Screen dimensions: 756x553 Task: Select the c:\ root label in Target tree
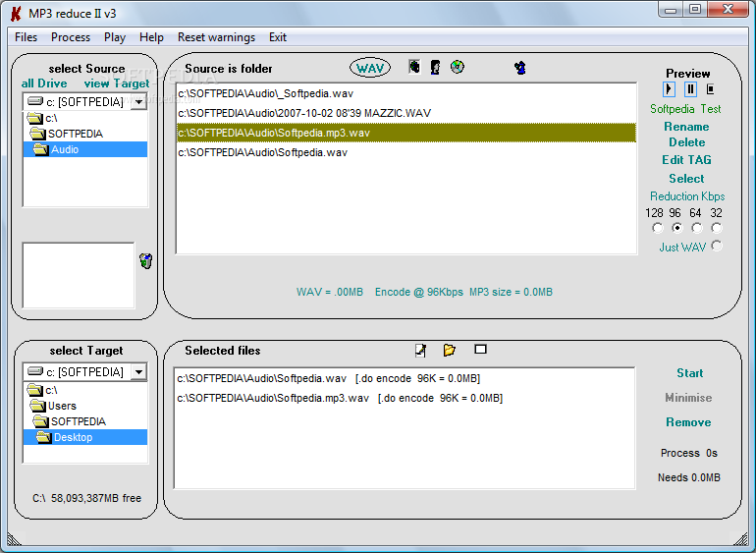click(51, 390)
